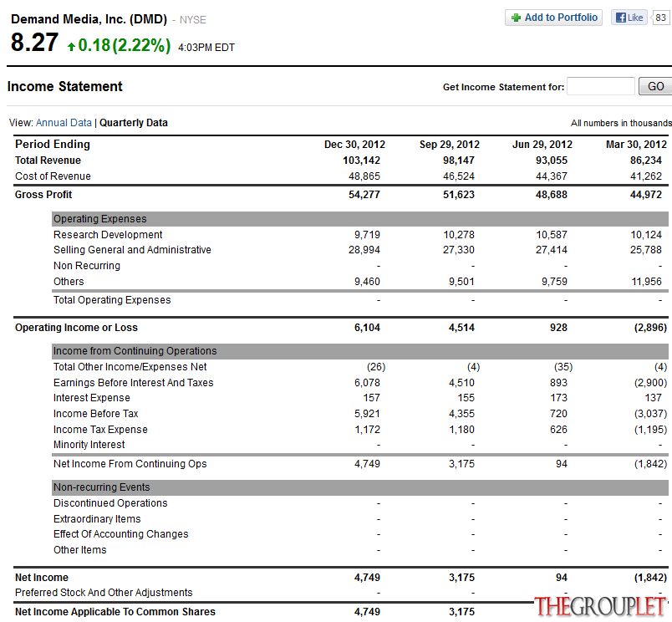
Task: Click the Facebook logo icon on Like button
Action: (x=620, y=18)
